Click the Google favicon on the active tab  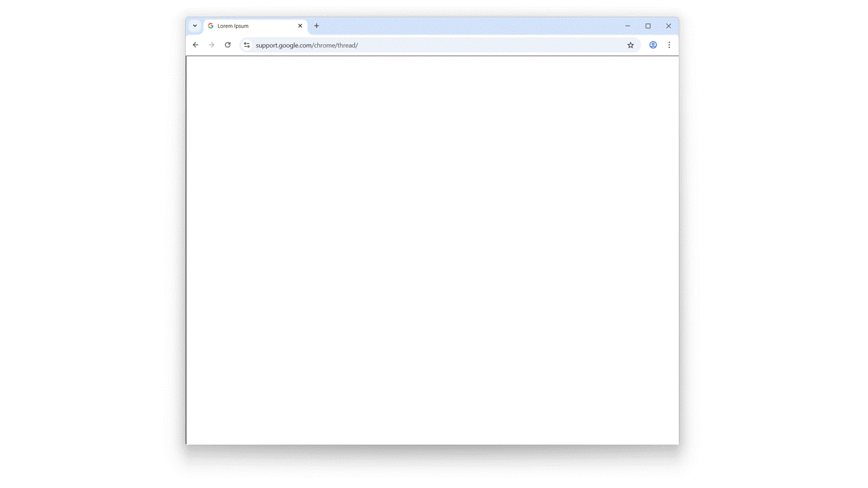click(x=210, y=26)
